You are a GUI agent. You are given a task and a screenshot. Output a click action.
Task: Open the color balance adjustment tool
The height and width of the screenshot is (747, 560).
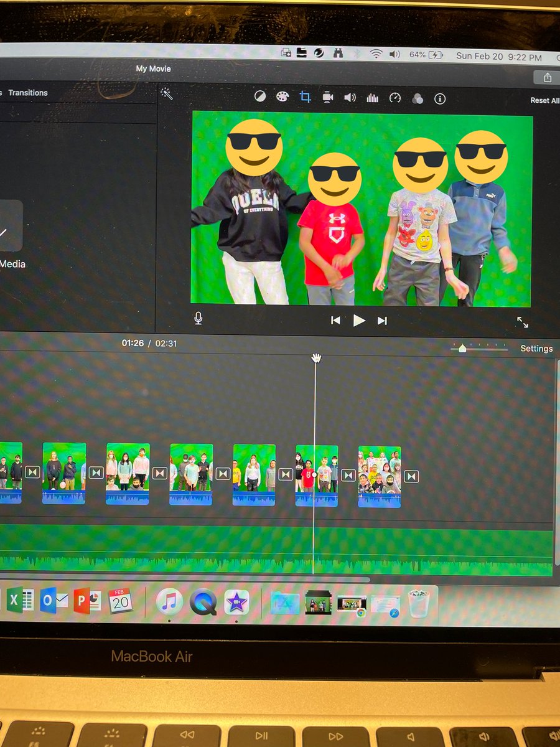260,97
